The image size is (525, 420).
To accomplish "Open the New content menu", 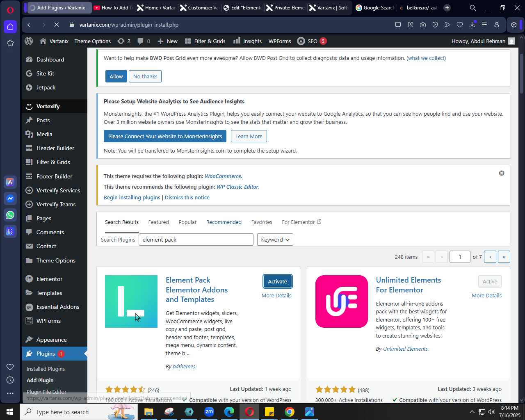I will (167, 41).
